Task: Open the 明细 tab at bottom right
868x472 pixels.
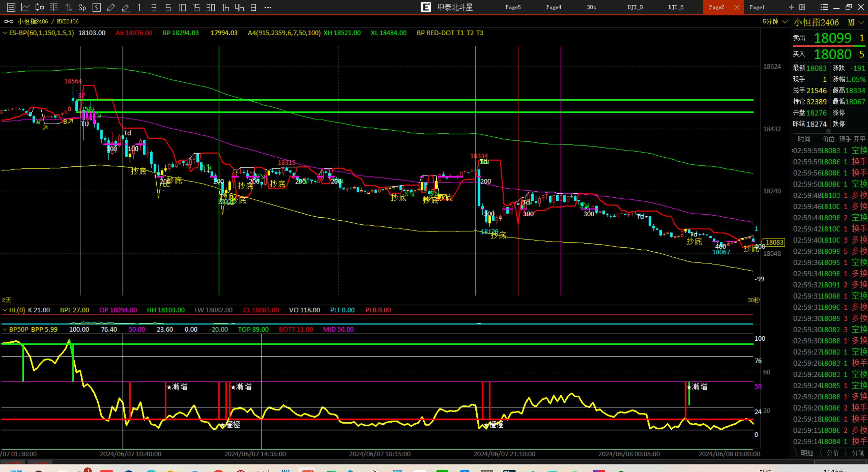Action: [x=807, y=453]
